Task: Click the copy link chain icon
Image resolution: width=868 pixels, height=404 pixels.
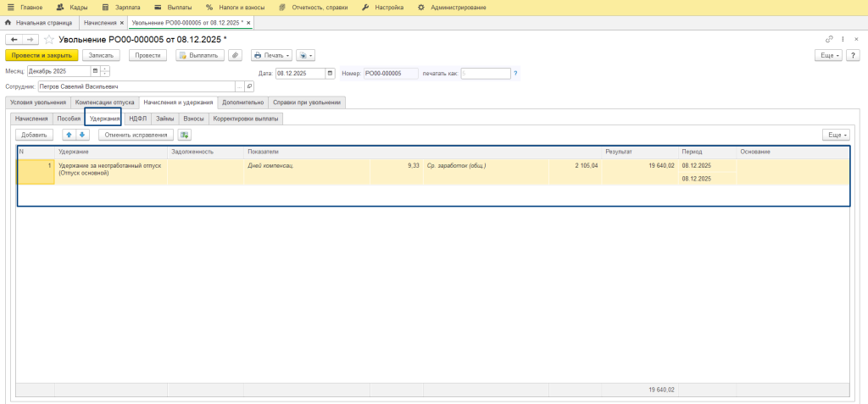Action: [x=828, y=40]
